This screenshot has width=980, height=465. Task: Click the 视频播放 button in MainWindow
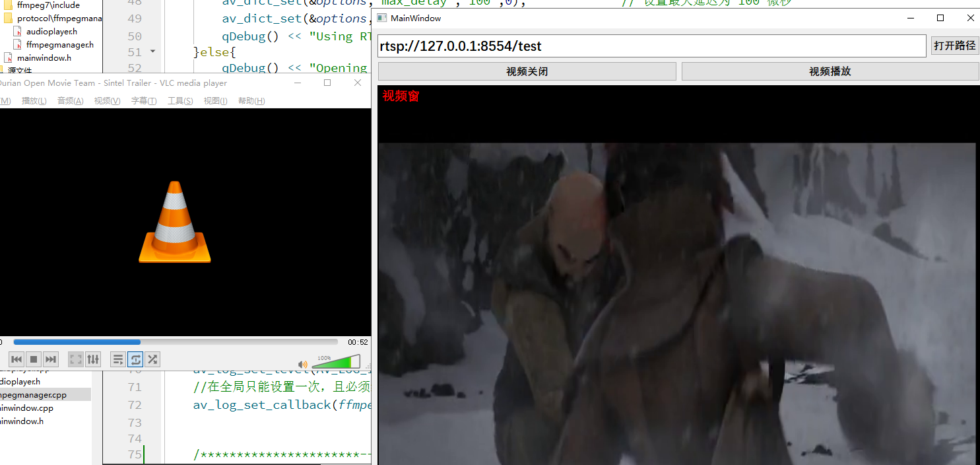point(829,70)
